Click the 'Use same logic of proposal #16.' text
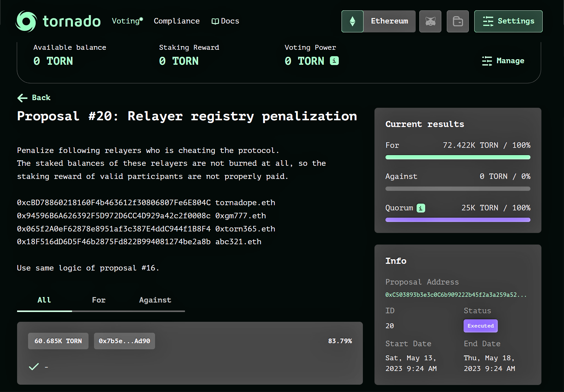564x392 pixels. (x=88, y=268)
